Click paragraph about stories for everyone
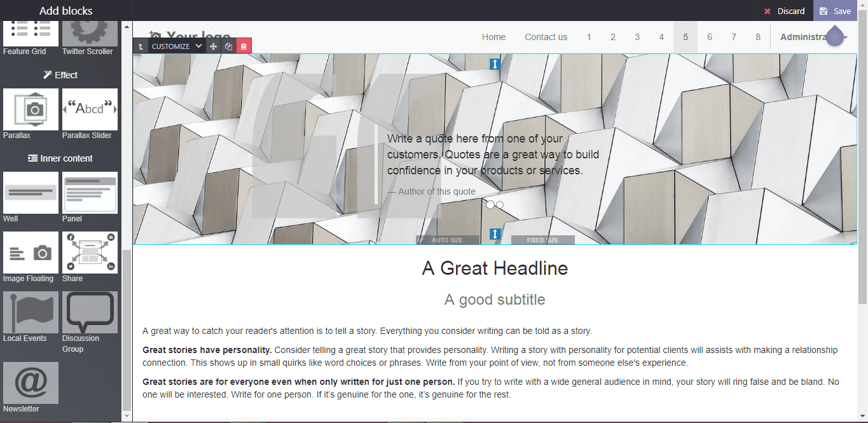Image resolution: width=868 pixels, height=423 pixels. tap(490, 388)
